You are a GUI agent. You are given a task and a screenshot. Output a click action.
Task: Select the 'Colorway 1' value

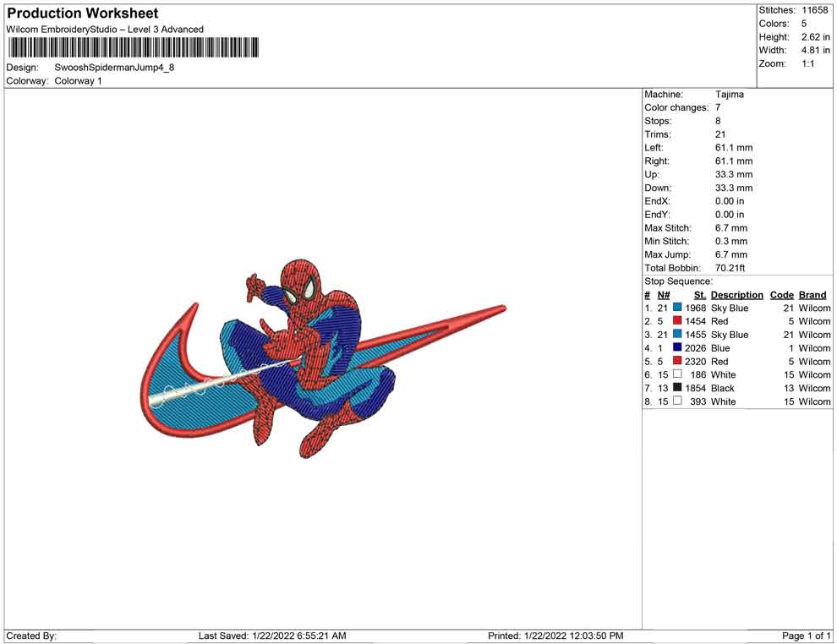[x=78, y=80]
